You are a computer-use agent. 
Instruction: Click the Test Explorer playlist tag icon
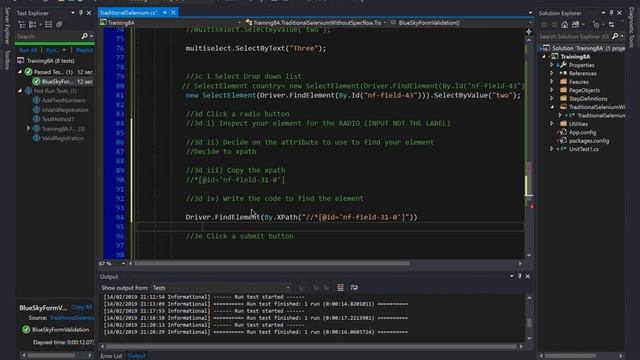pos(59,25)
